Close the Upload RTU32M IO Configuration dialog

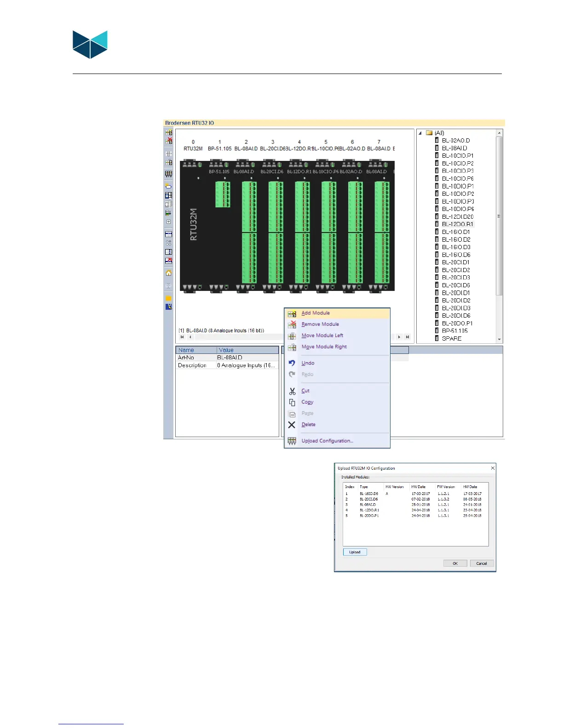493,468
